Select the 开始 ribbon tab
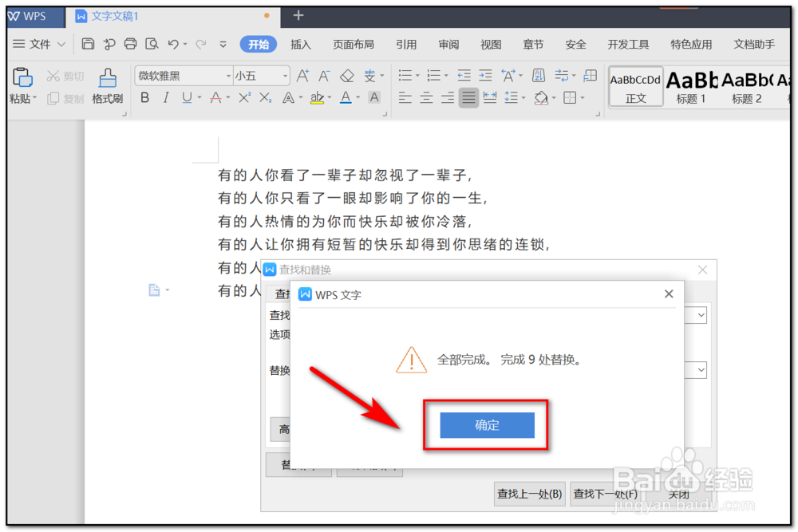The height and width of the screenshot is (532, 798). coord(258,45)
